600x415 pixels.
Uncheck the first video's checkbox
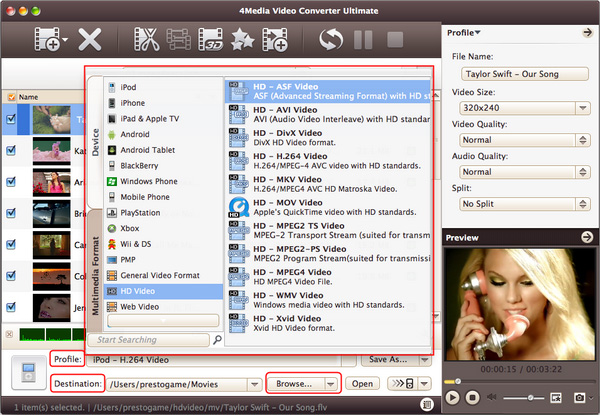12,119
